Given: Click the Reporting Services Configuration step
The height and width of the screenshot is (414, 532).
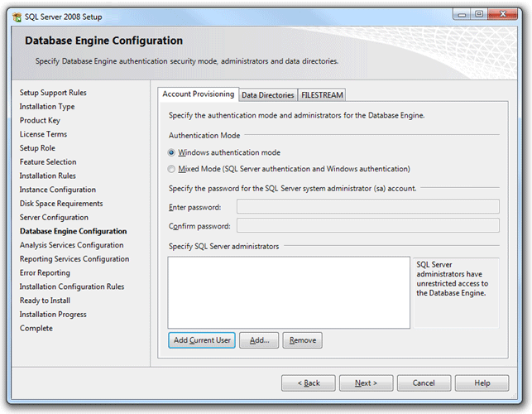Looking at the screenshot, I should 74,259.
